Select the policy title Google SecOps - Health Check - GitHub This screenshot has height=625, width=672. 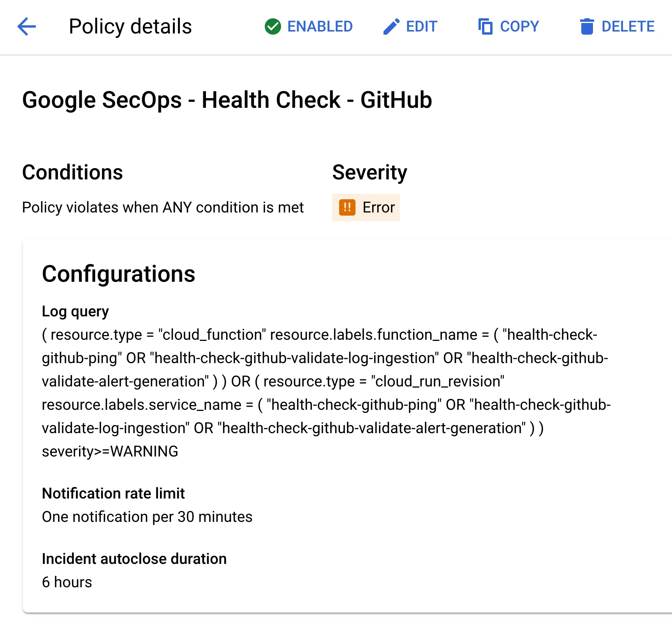[227, 100]
